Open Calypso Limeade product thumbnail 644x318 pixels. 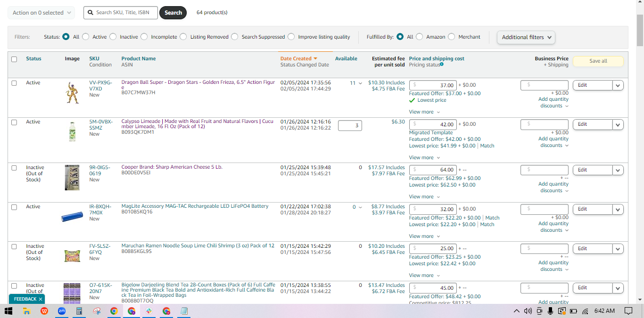72,131
